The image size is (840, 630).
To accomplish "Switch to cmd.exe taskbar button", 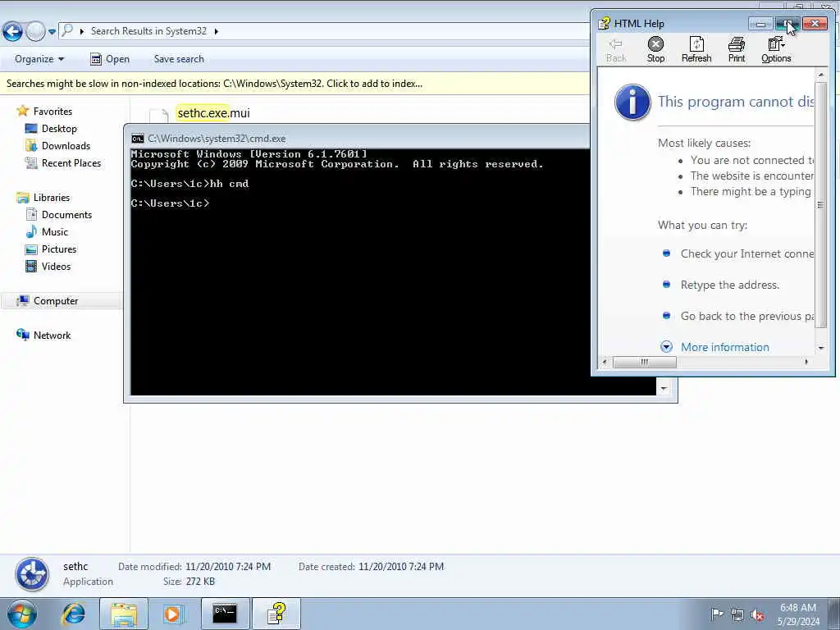I will pyautogui.click(x=225, y=614).
